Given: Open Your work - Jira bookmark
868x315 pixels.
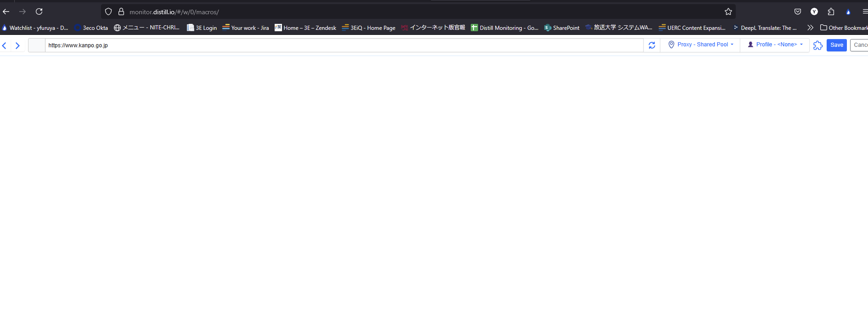Looking at the screenshot, I should pyautogui.click(x=246, y=28).
